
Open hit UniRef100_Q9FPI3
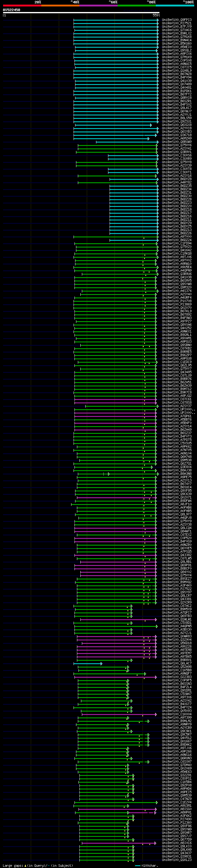[177, 20]
